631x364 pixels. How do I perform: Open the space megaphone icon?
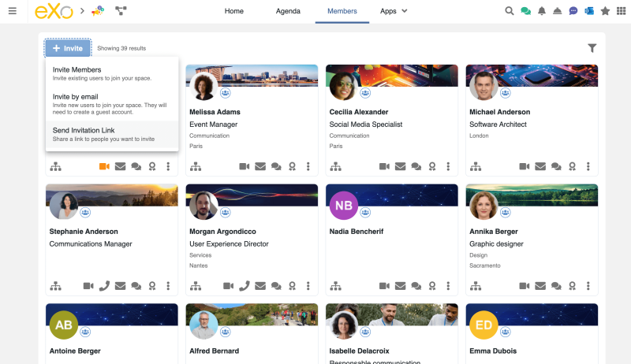tap(98, 11)
